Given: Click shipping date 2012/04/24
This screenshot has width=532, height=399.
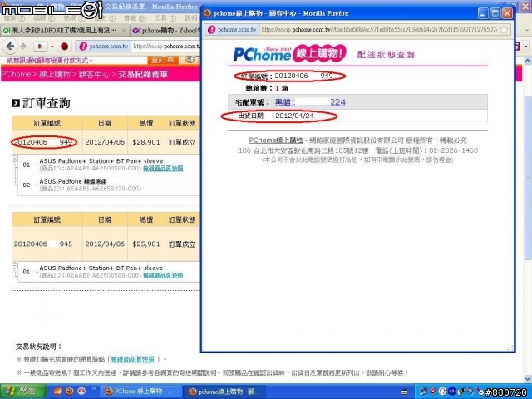Looking at the screenshot, I should (x=294, y=116).
